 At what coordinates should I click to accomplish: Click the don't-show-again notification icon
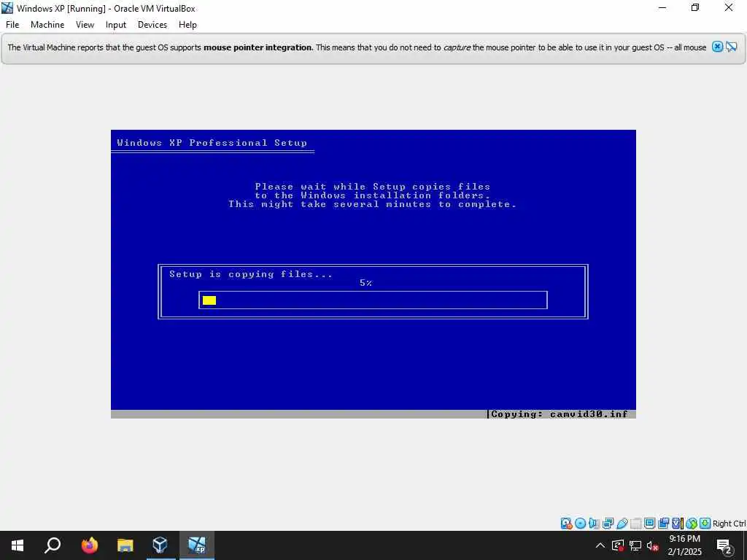(x=732, y=47)
